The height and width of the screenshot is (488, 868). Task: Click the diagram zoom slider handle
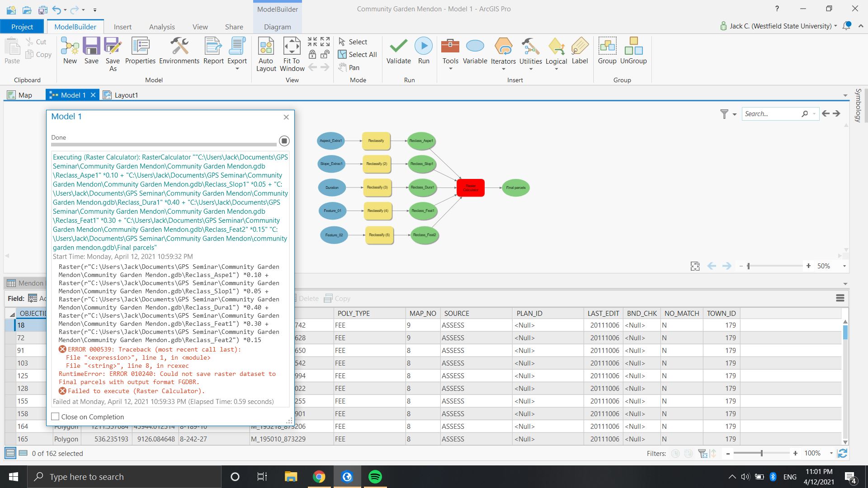pyautogui.click(x=749, y=266)
